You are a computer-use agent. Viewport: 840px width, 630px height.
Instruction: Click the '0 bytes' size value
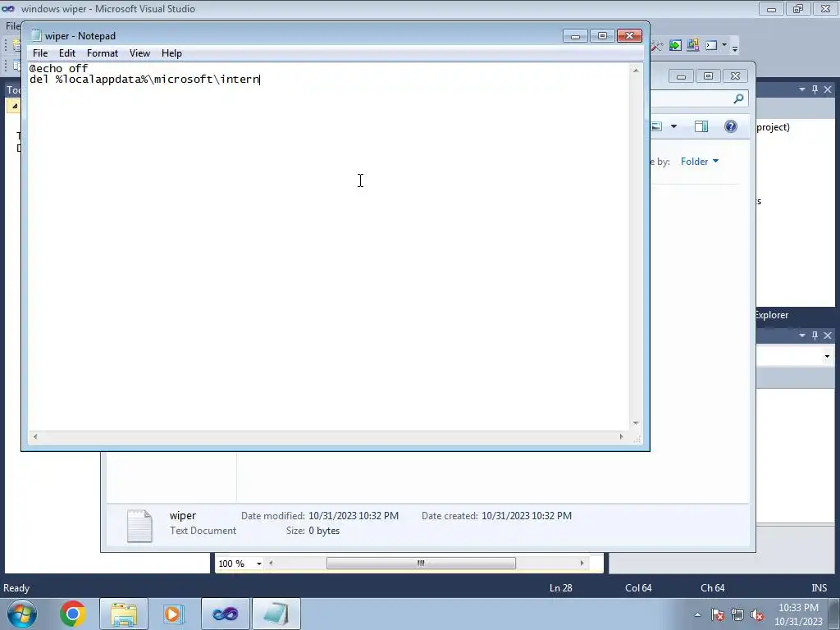click(324, 531)
